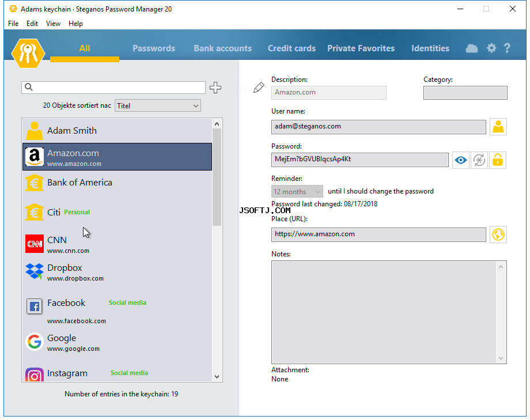Open the cloud sync icon

pos(471,48)
